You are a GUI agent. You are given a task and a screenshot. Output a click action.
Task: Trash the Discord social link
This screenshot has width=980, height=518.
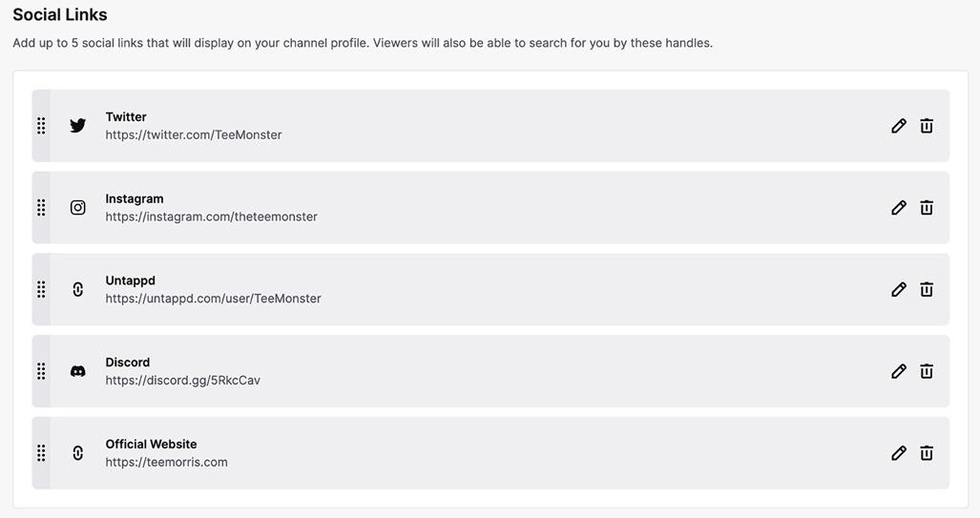point(927,372)
